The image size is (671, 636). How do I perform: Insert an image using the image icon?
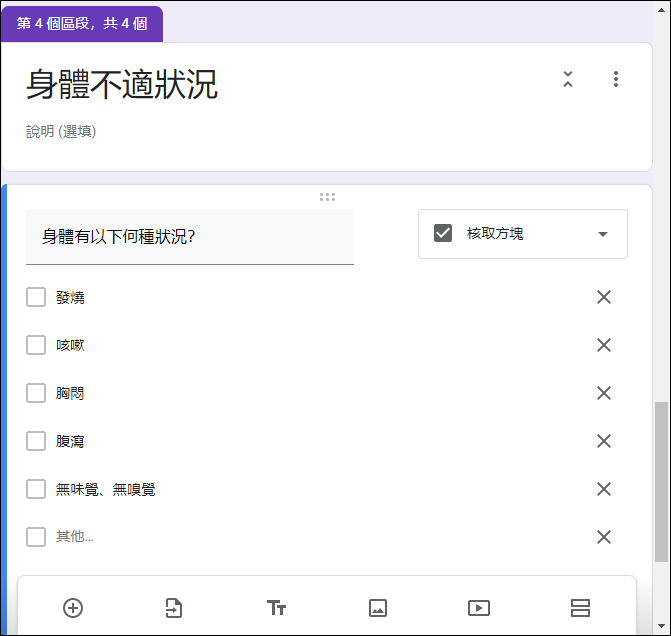point(378,608)
